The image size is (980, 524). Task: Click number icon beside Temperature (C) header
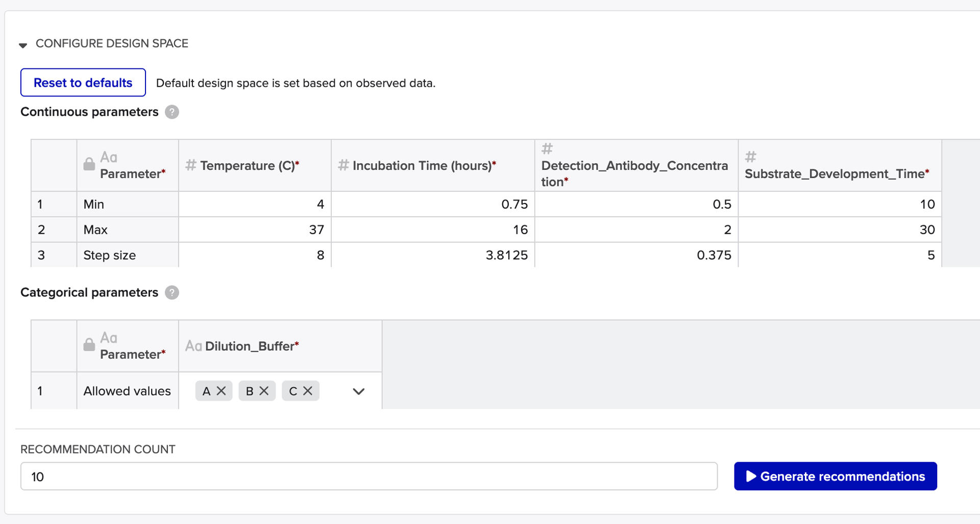(191, 165)
